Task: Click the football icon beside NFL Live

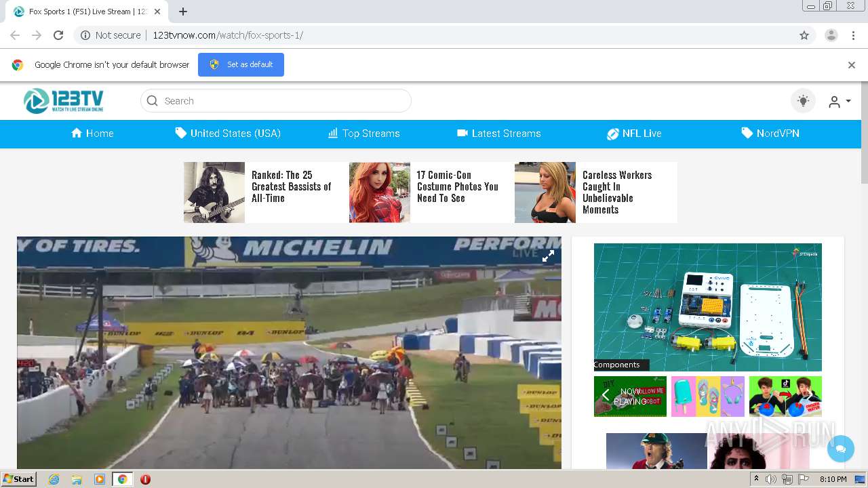Action: (613, 134)
